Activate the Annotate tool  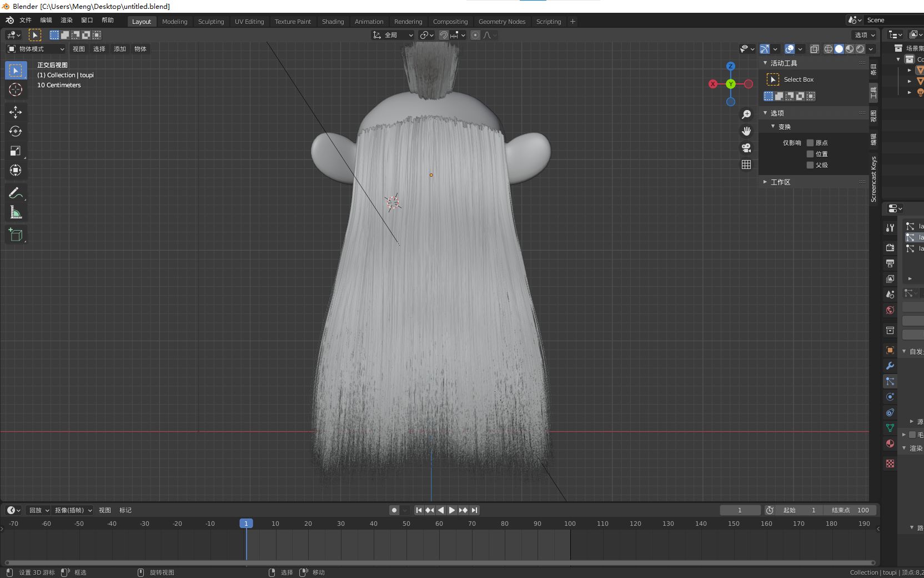click(16, 193)
